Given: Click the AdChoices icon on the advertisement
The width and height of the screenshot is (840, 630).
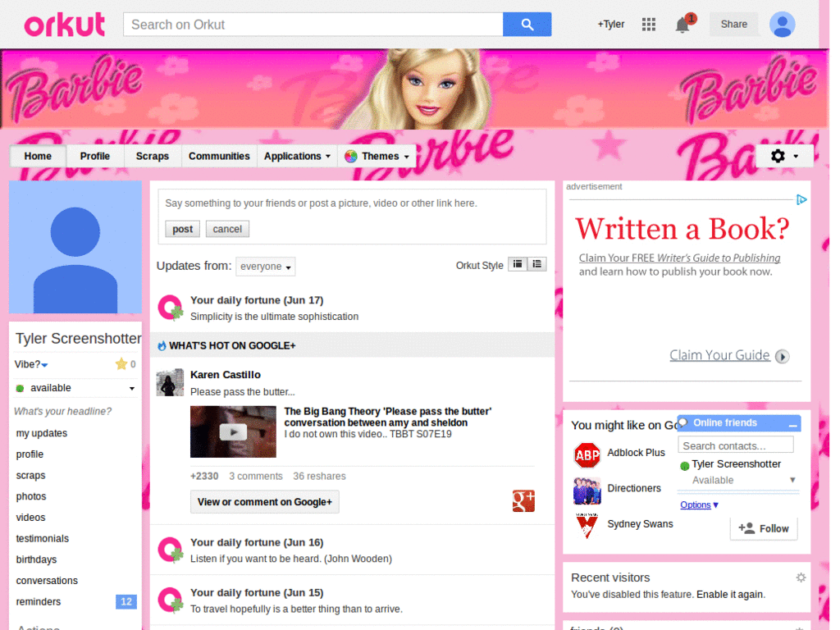Looking at the screenshot, I should tap(801, 200).
